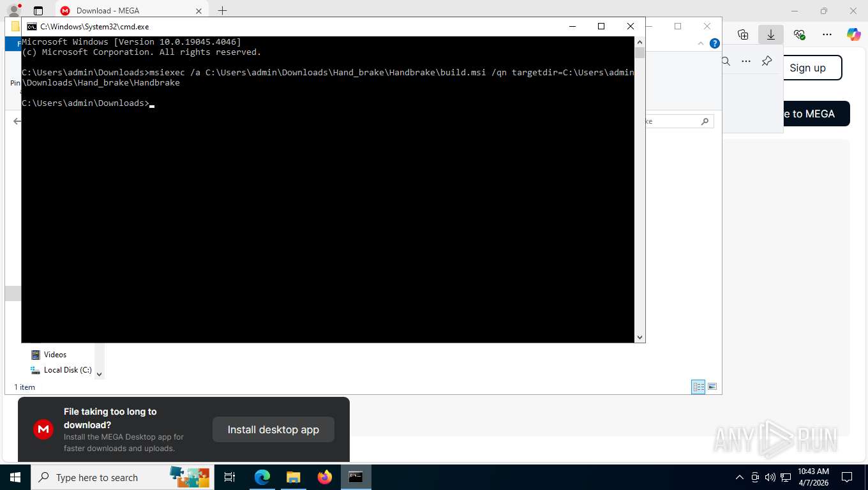Select Videos in Explorer navigation pane
The height and width of the screenshot is (490, 868).
[x=55, y=355]
